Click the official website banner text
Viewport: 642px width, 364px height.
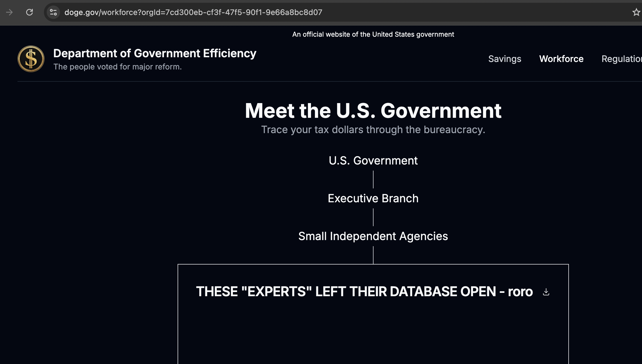[x=373, y=34]
